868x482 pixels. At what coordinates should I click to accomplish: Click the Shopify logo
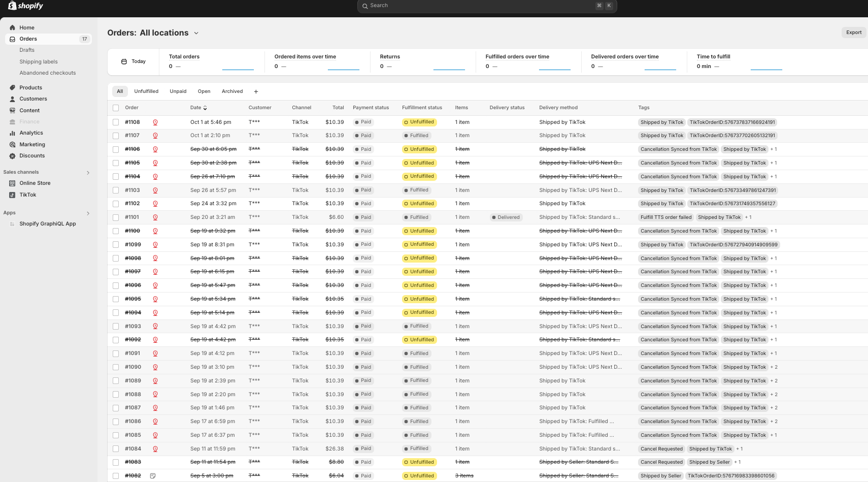[x=26, y=6]
